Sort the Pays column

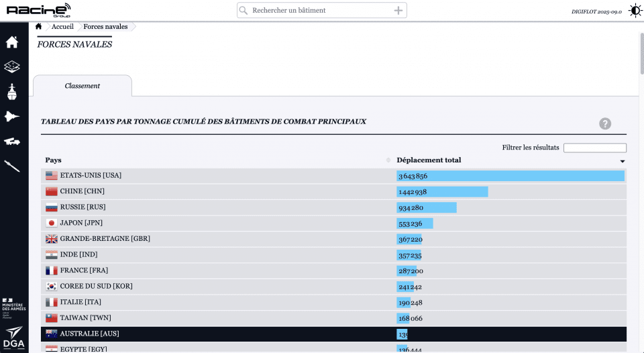coord(388,160)
